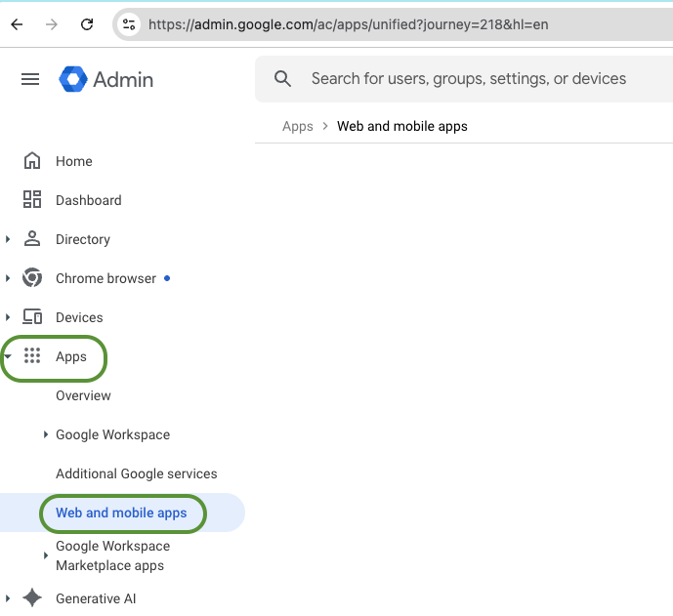Open Home in the navigation
Screen dimensions: 673x616
click(74, 161)
